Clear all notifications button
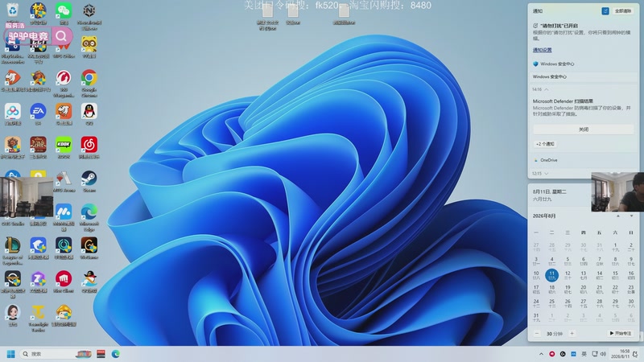This screenshot has height=362, width=644. (623, 11)
